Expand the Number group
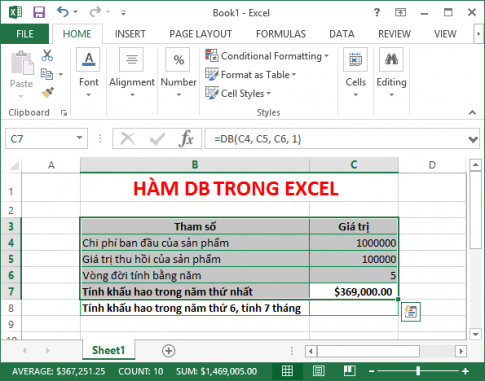This screenshot has width=485, height=381. click(x=178, y=73)
